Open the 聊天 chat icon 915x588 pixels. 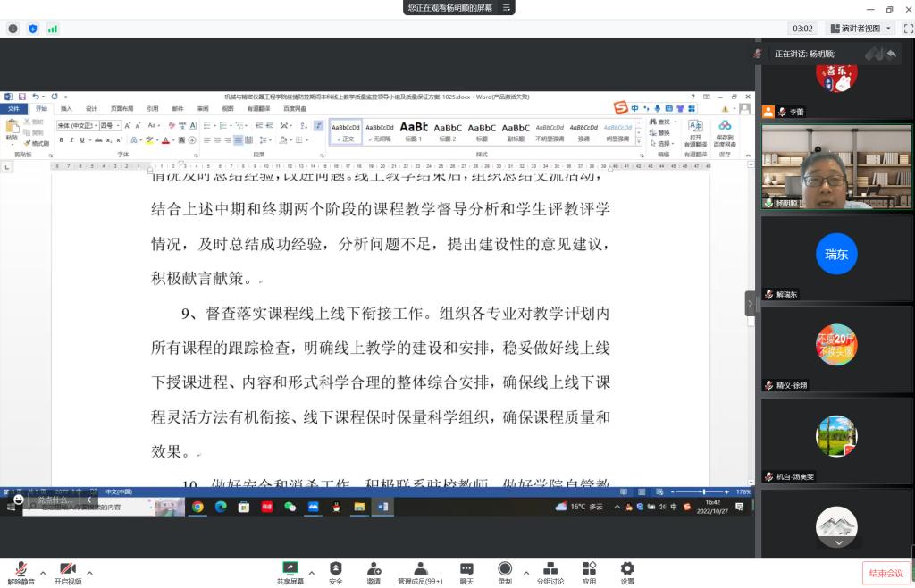coord(466,571)
